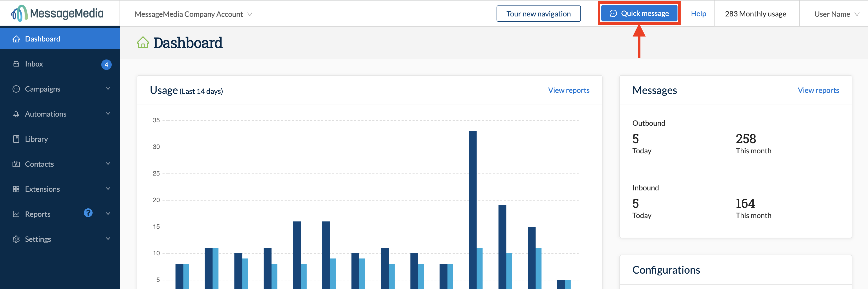
Task: Click the Dashboard home icon in sidebar
Action: 16,39
